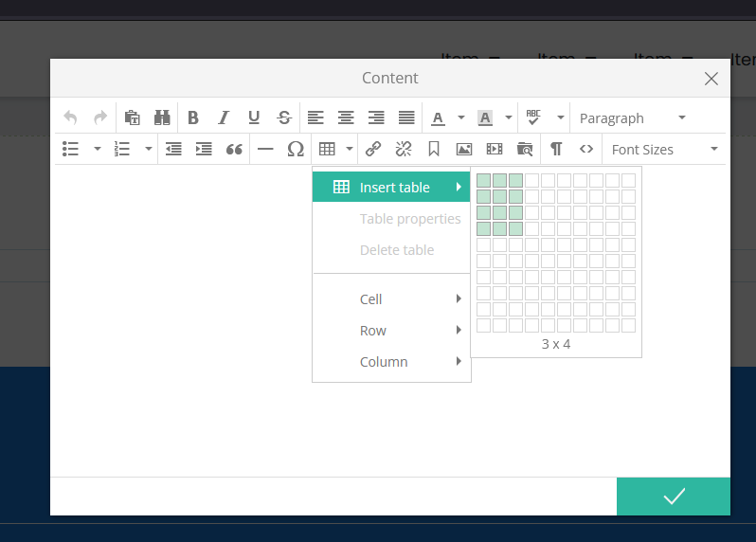Click the green checkmark confirm button
The height and width of the screenshot is (542, 756).
[x=674, y=497]
